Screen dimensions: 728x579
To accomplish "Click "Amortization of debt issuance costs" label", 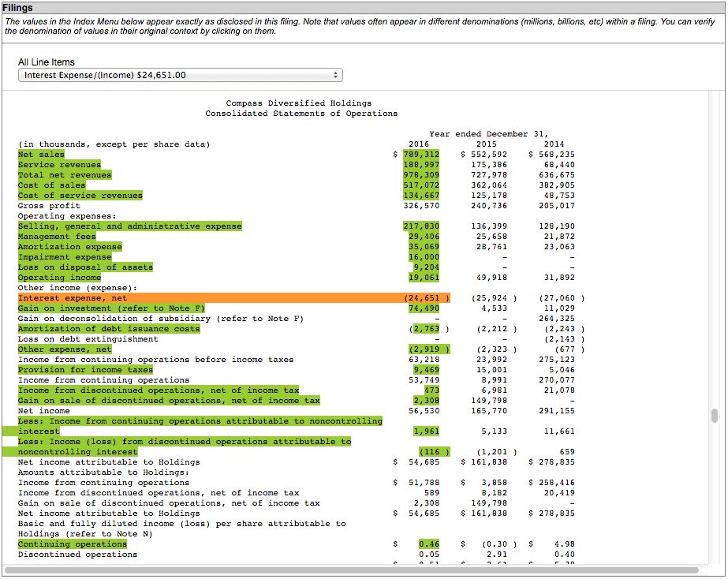I will coord(109,329).
